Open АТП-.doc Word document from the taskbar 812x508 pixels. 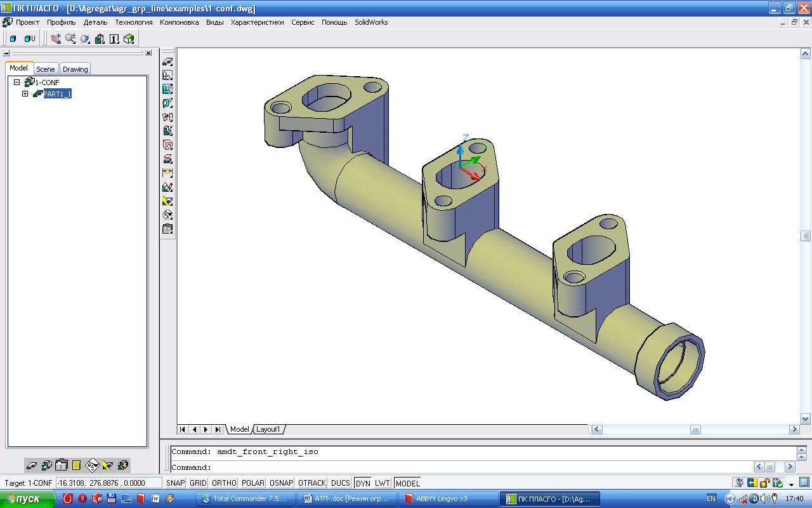348,498
